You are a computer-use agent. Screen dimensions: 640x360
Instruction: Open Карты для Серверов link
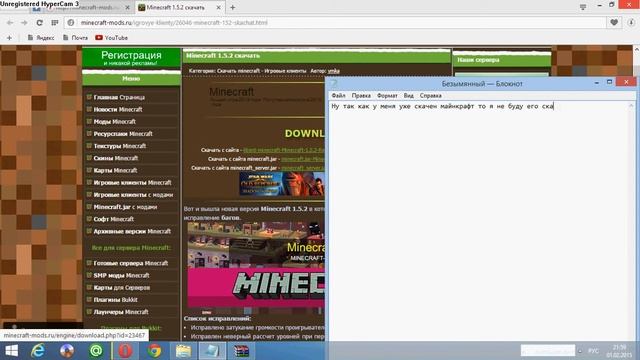click(x=122, y=288)
